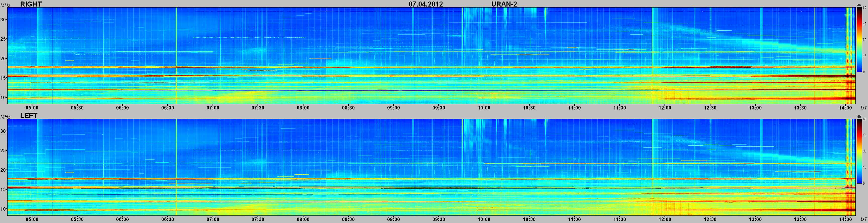The height and width of the screenshot is (223, 868).
Task: Click the 10 MHz tick on RIGHT panel
Action: (x=3, y=98)
